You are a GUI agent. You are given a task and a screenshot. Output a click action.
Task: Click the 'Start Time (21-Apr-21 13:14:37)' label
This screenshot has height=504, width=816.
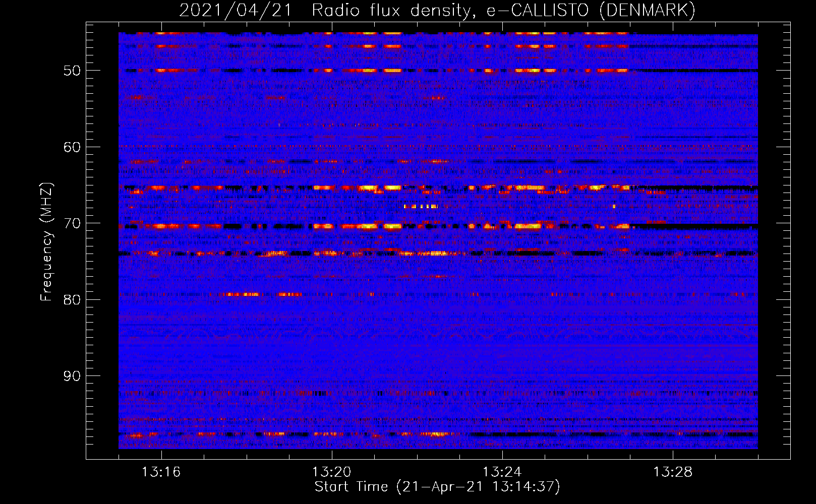point(437,487)
